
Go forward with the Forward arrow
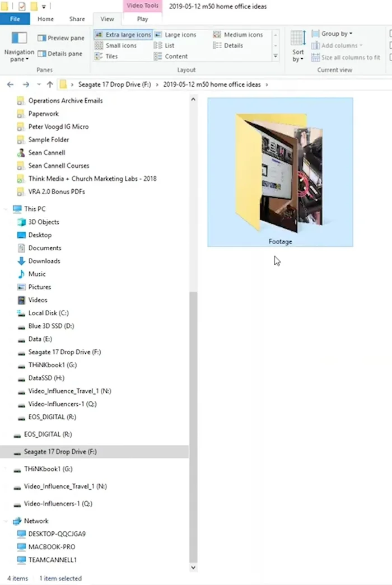pos(26,85)
